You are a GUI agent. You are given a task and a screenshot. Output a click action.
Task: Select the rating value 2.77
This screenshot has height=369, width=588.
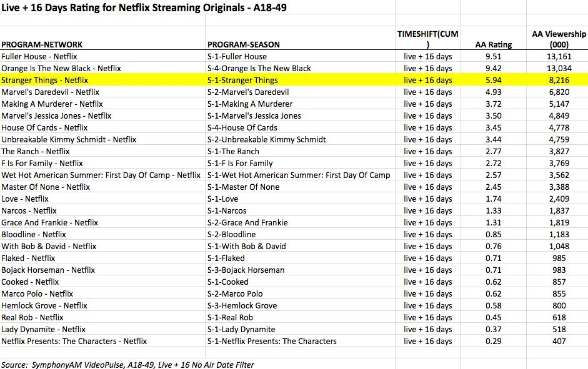pos(494,151)
